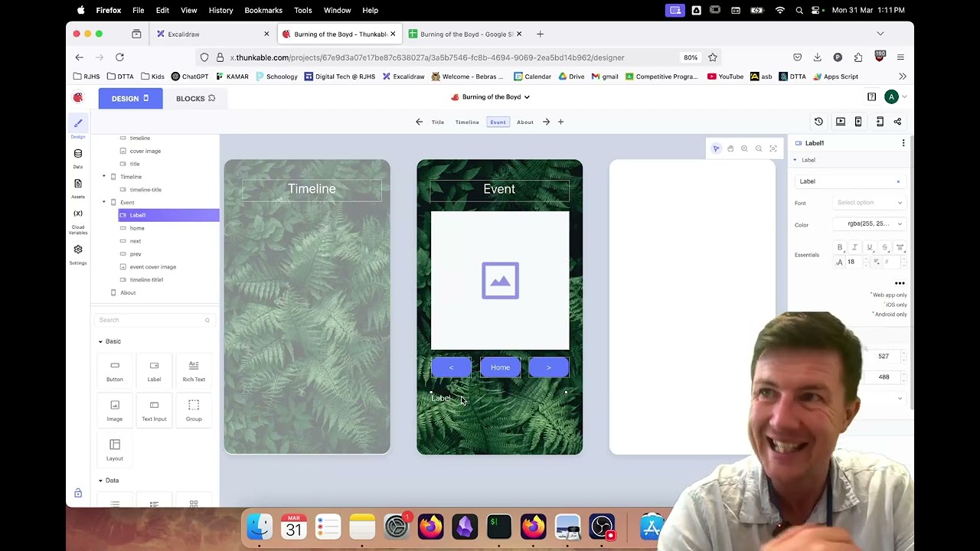Viewport: 980px width, 551px height.
Task: Add Rich Text component from palette
Action: point(194,371)
